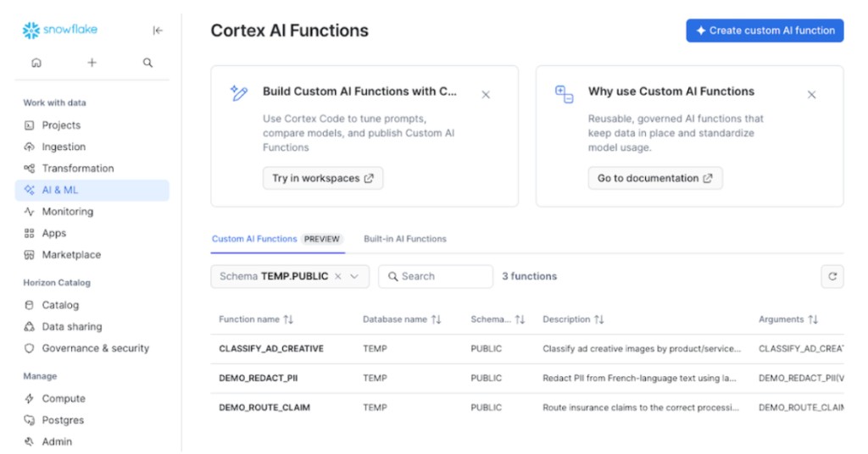This screenshot has width=868, height=454.
Task: Open Admin in sidebar
Action: pos(92,442)
